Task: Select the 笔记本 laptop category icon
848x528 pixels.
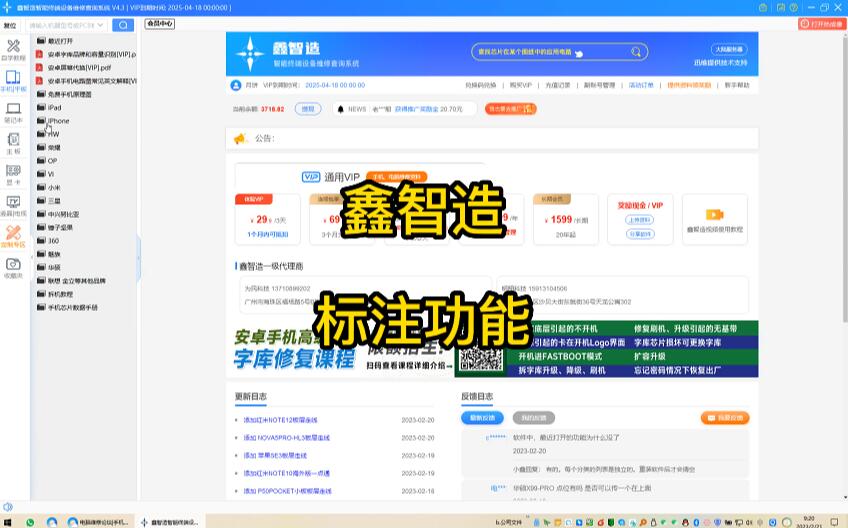Action: point(13,112)
